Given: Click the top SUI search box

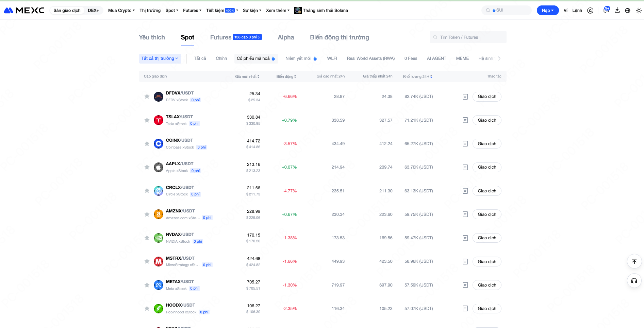Looking at the screenshot, I should pyautogui.click(x=507, y=10).
